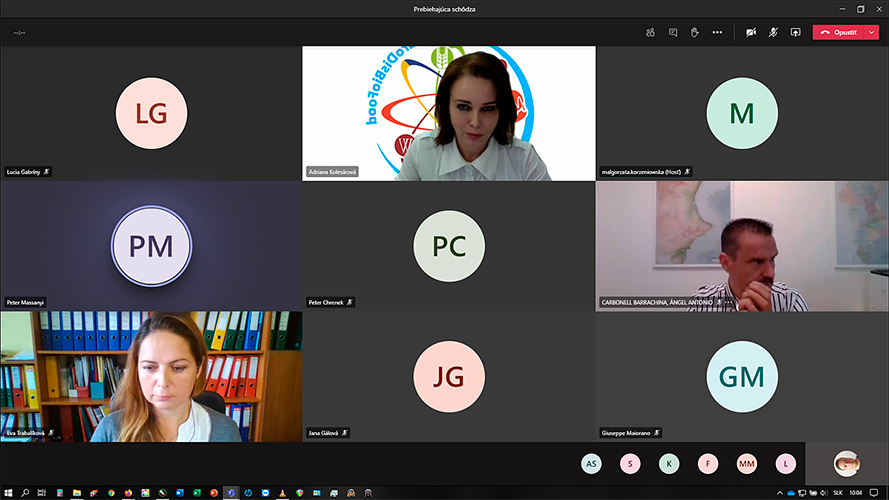The width and height of the screenshot is (889, 500).
Task: Open the share screen tray
Action: tap(795, 32)
